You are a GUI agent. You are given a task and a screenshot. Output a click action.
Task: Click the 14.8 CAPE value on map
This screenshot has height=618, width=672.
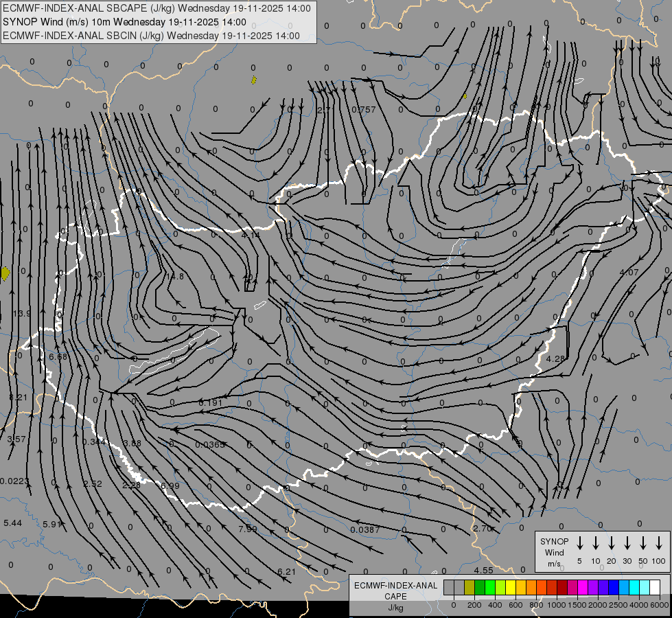(175, 277)
